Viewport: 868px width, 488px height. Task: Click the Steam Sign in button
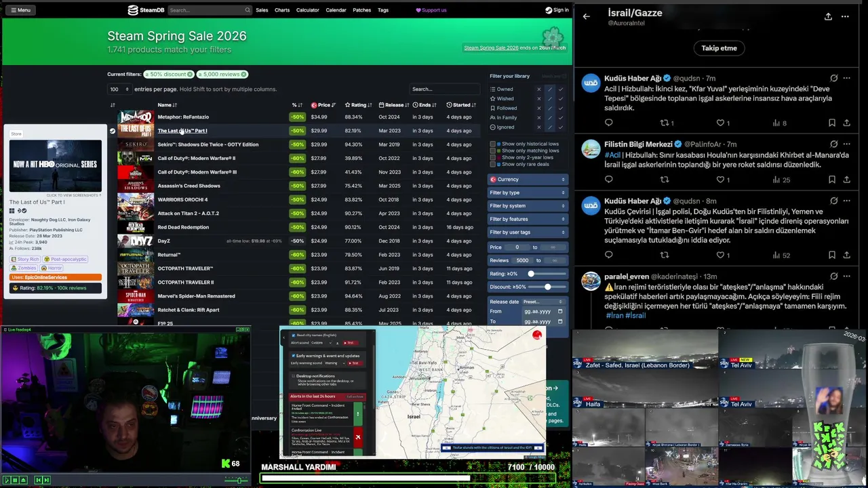(x=557, y=10)
